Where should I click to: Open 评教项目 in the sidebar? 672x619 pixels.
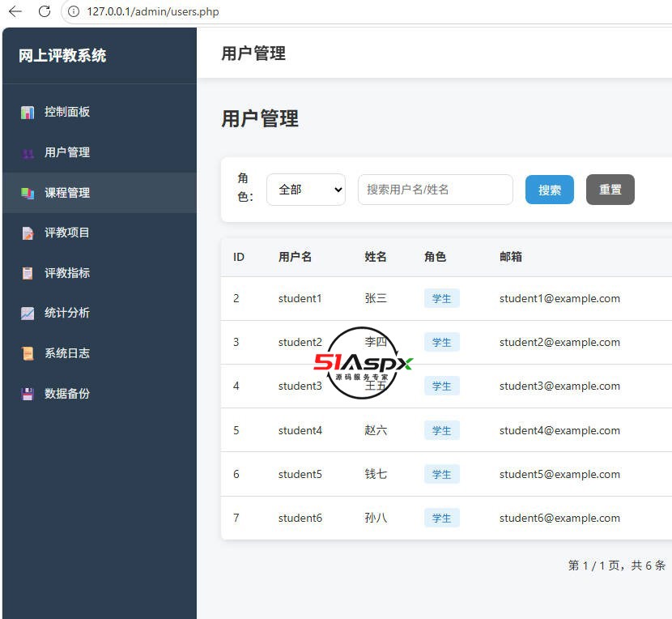(100, 233)
